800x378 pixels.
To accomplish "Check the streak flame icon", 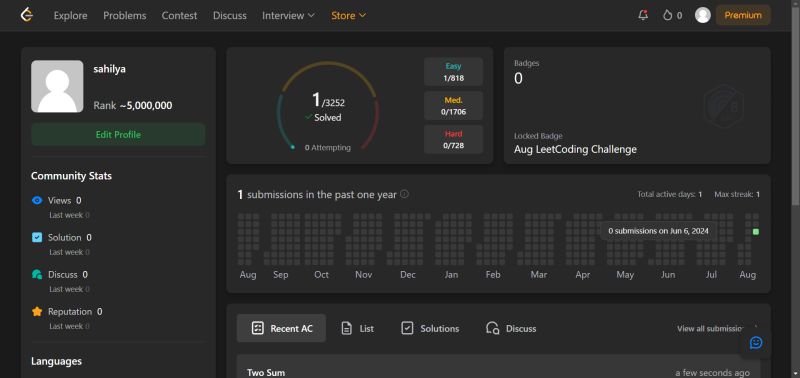I will [x=667, y=15].
